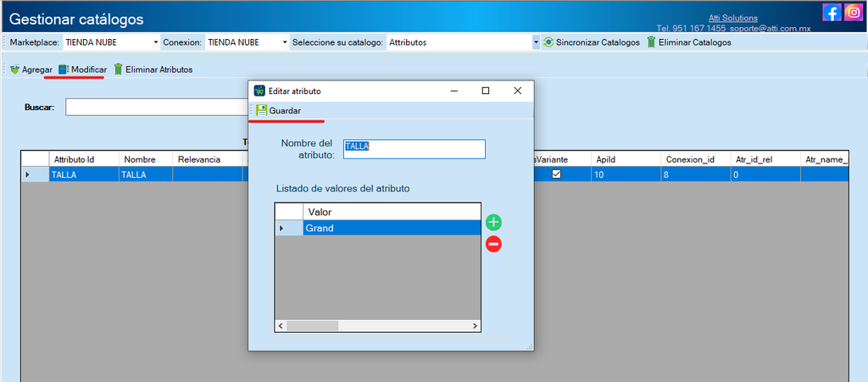Image resolution: width=868 pixels, height=382 pixels.
Task: Open the Seleccione su catalogo dropdown arrow
Action: pos(536,42)
